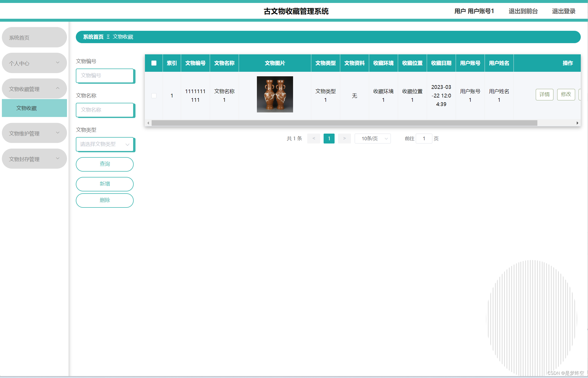Click the 查询 search button
The height and width of the screenshot is (378, 588).
[105, 164]
